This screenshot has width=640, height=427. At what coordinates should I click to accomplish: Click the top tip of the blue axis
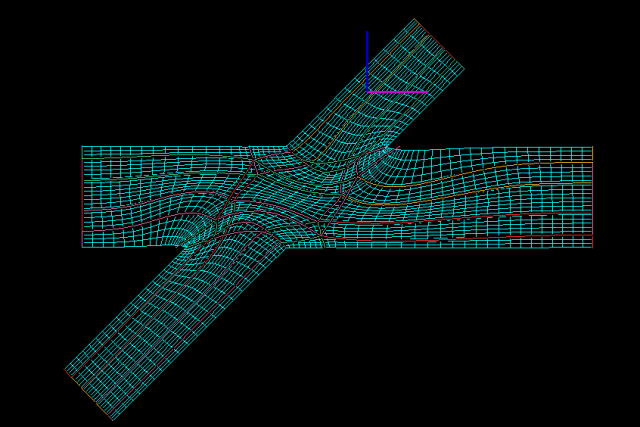367,32
